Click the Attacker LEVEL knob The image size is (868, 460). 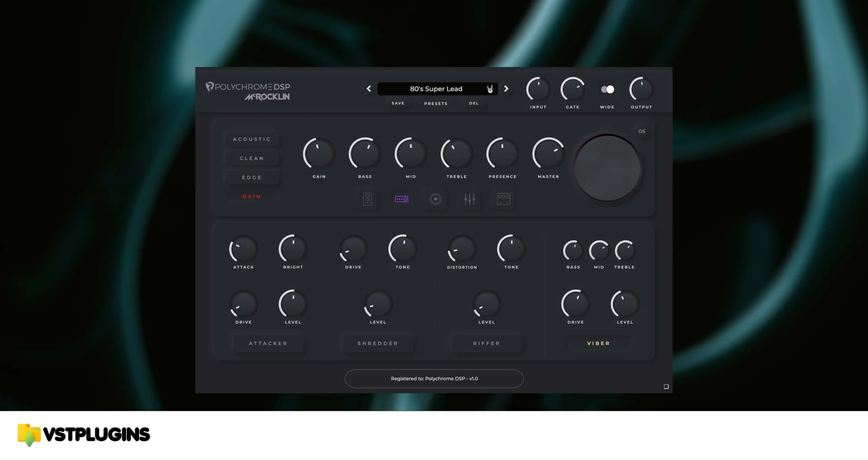point(293,304)
